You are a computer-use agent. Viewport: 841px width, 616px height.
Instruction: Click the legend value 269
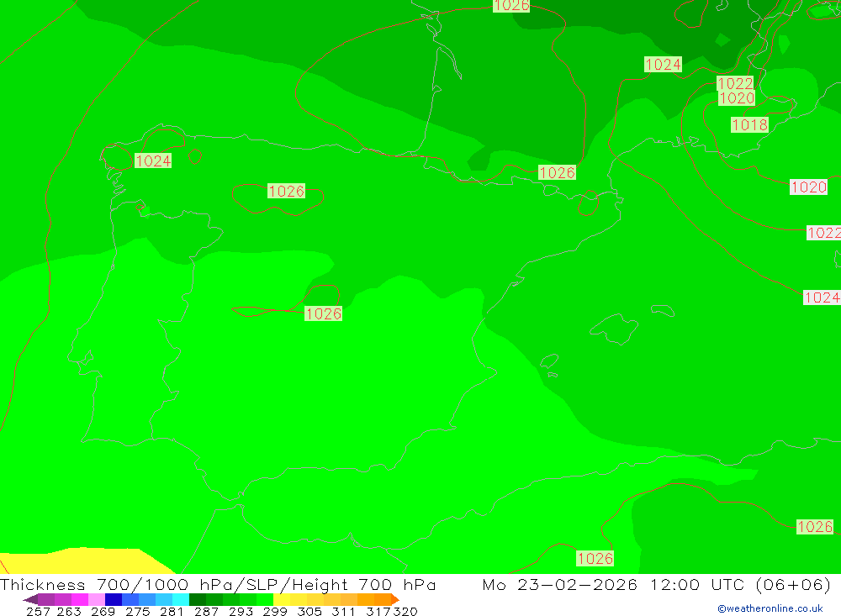(103, 611)
